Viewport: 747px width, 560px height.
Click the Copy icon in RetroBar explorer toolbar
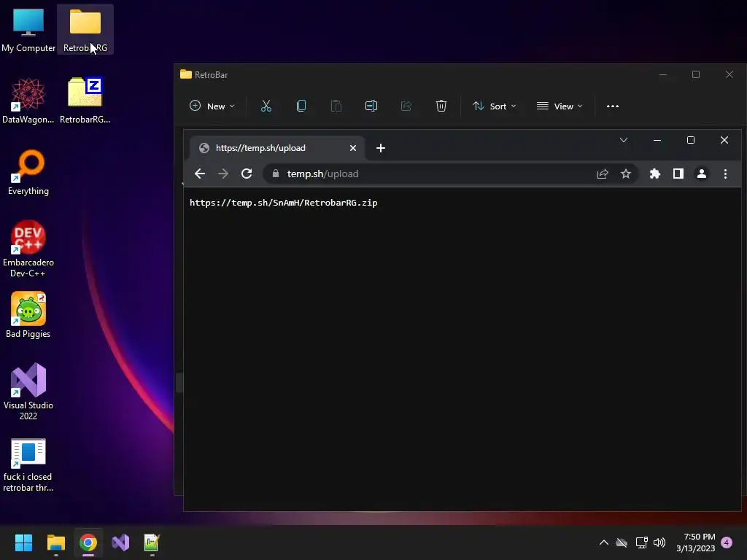(x=301, y=106)
